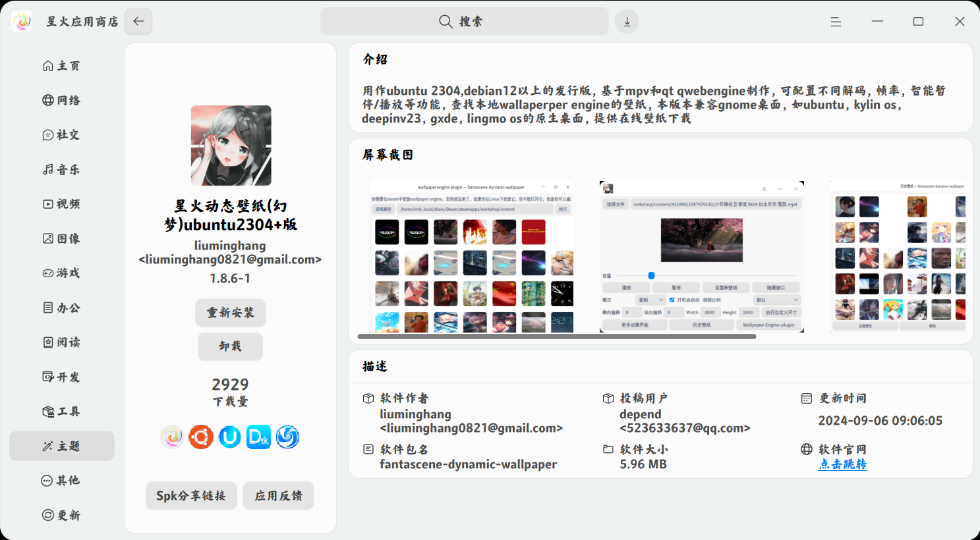Click the Debian support icon
The height and width of the screenshot is (540, 980).
258,437
